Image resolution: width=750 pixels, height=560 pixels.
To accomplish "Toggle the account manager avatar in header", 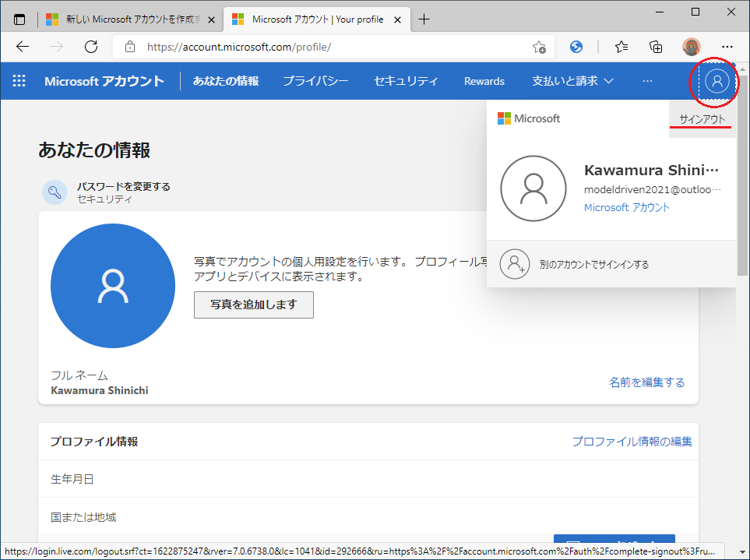I will click(x=717, y=81).
